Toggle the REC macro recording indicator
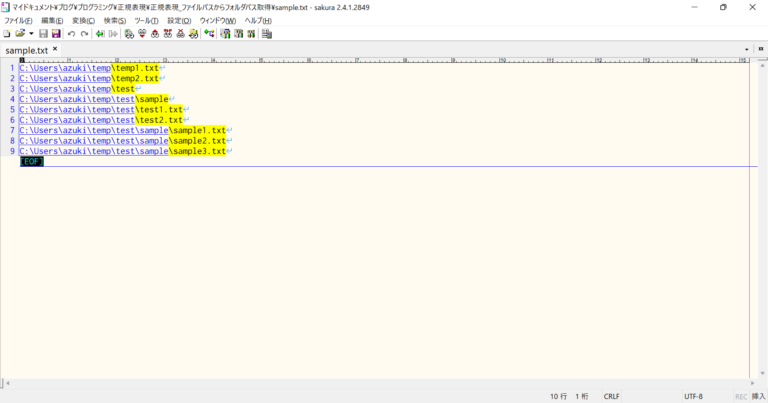The image size is (768, 403). click(741, 396)
